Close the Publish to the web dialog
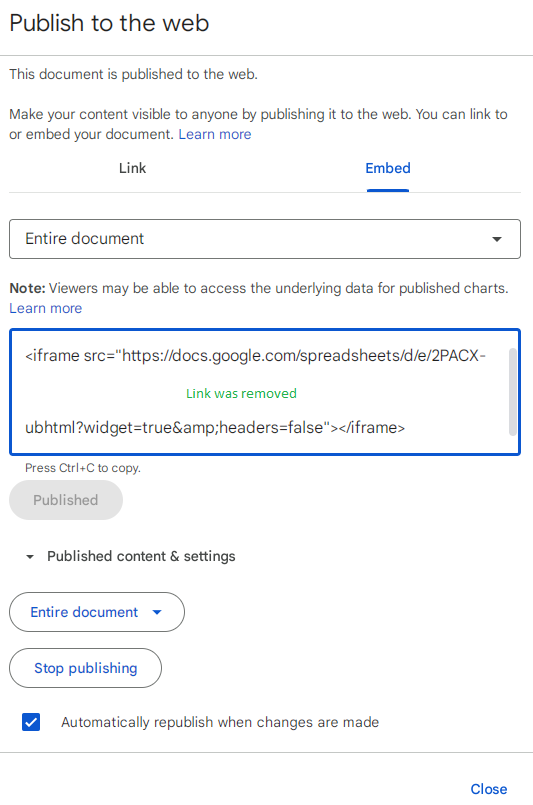This screenshot has height=805, width=533. coord(489,789)
